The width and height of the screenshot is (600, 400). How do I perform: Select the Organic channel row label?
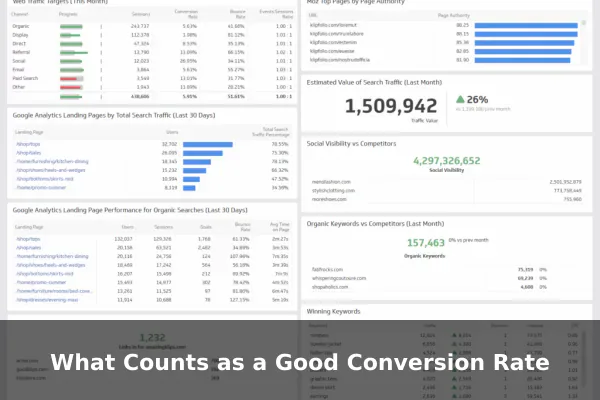click(21, 26)
